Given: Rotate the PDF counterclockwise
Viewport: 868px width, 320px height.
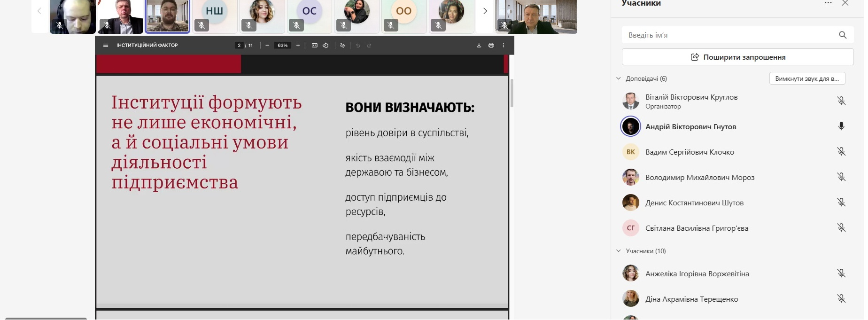Looking at the screenshot, I should pyautogui.click(x=325, y=46).
